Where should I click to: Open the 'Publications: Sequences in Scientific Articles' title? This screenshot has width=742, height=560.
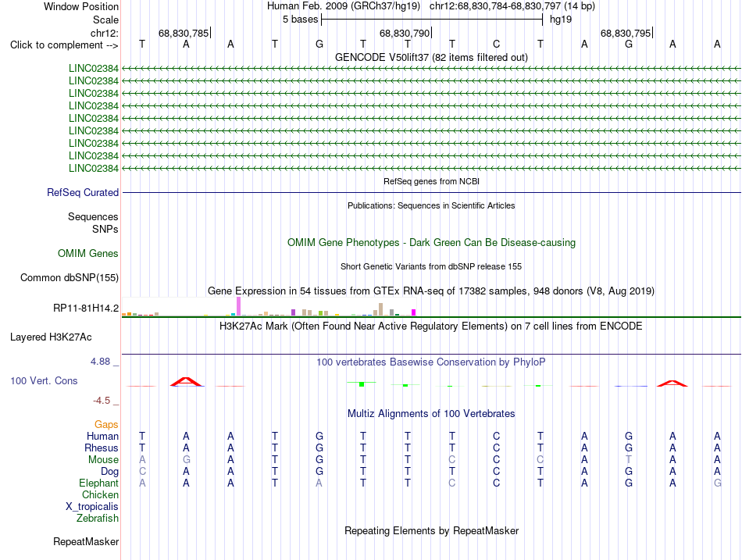[x=431, y=205]
